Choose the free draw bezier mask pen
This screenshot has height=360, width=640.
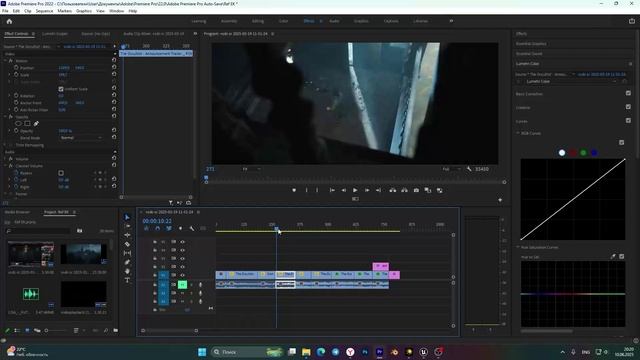tap(36, 123)
